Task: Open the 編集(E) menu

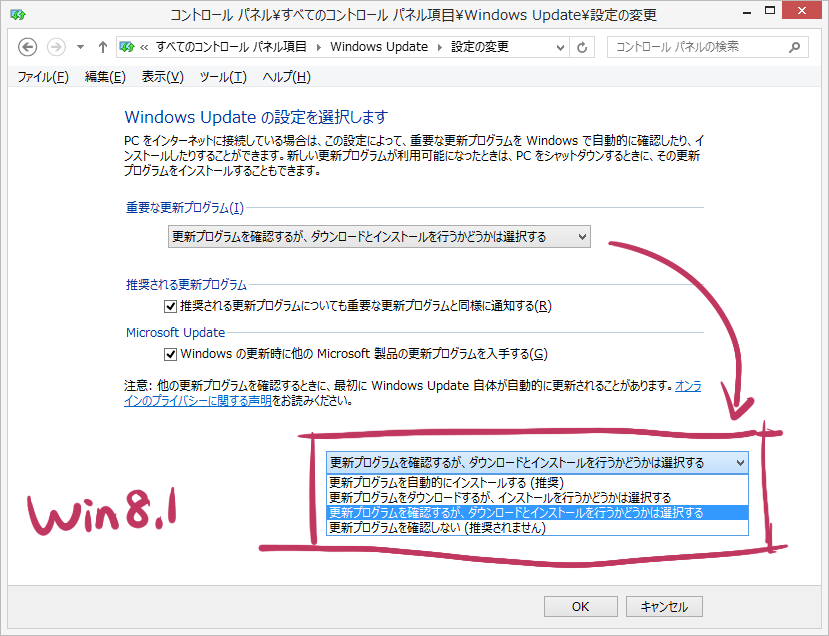Action: click(x=105, y=77)
